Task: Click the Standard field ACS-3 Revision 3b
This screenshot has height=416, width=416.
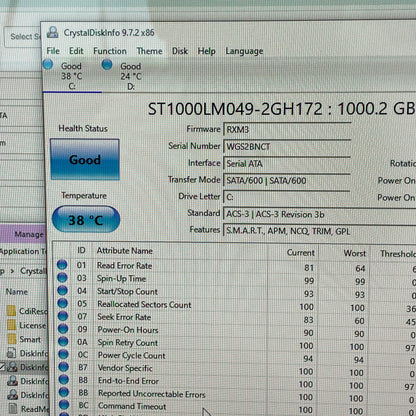Action: coord(319,214)
